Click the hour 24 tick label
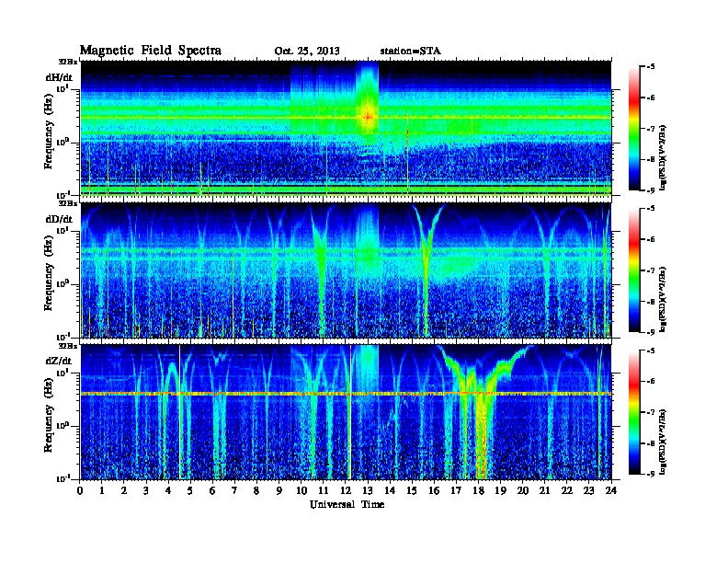 (x=611, y=490)
